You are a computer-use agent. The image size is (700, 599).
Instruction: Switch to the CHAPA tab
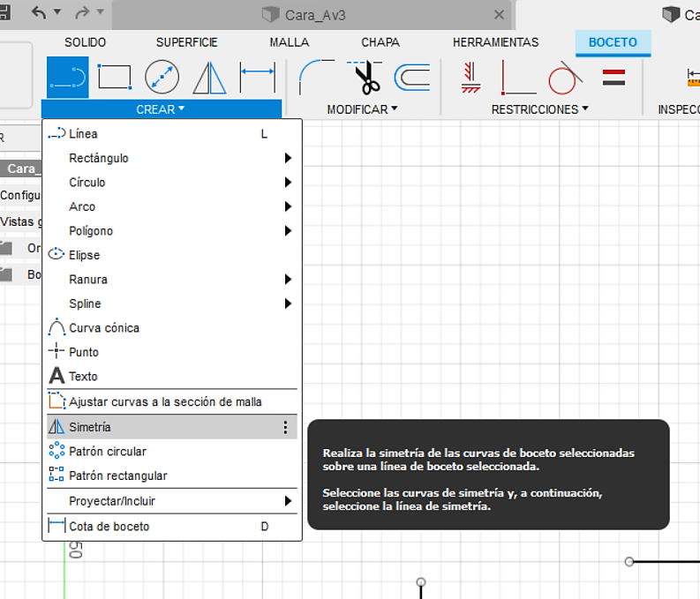point(380,42)
